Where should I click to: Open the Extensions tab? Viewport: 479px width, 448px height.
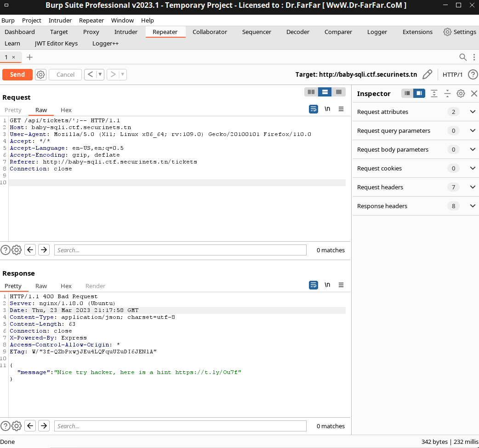coord(417,32)
